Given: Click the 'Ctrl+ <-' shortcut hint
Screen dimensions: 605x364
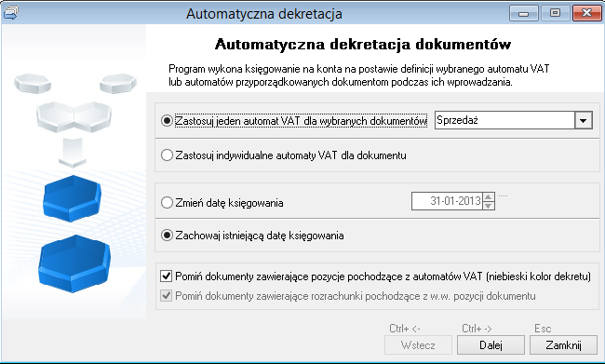Looking at the screenshot, I should (x=404, y=329).
